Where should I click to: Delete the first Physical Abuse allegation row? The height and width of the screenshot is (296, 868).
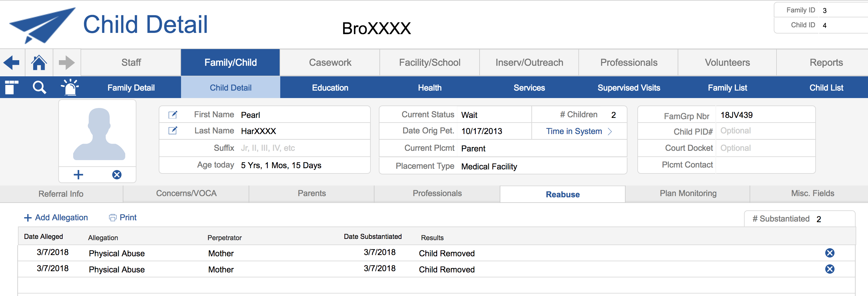point(829,253)
